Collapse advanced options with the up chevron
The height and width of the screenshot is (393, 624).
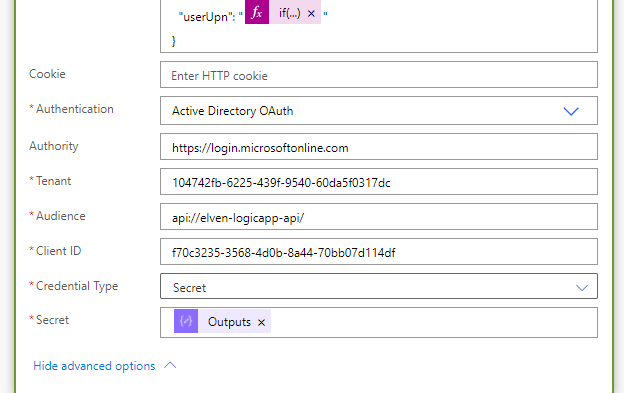[170, 365]
